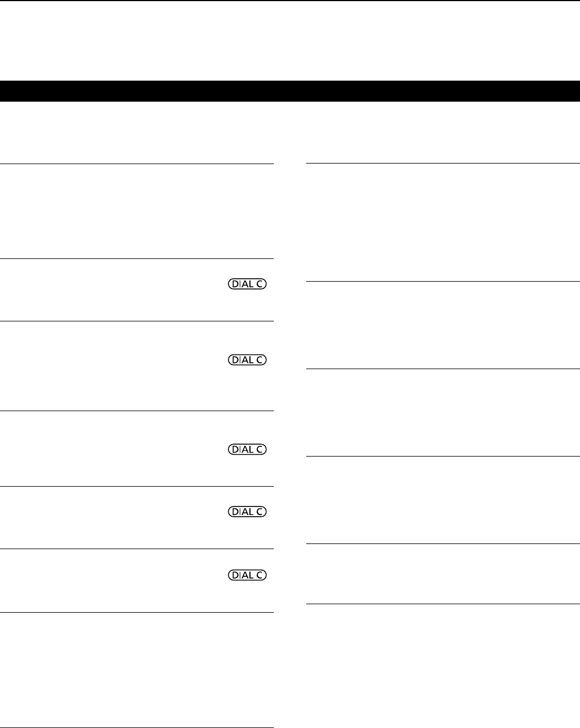The image size is (580, 728).
Task: Click the blank area above the black bar
Action: point(290,40)
